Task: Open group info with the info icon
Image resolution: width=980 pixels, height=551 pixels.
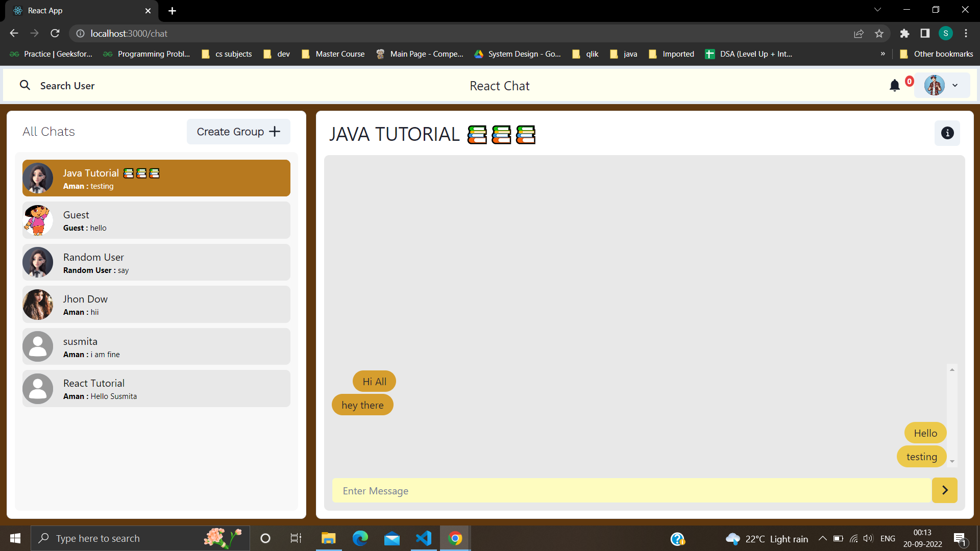Action: click(947, 133)
